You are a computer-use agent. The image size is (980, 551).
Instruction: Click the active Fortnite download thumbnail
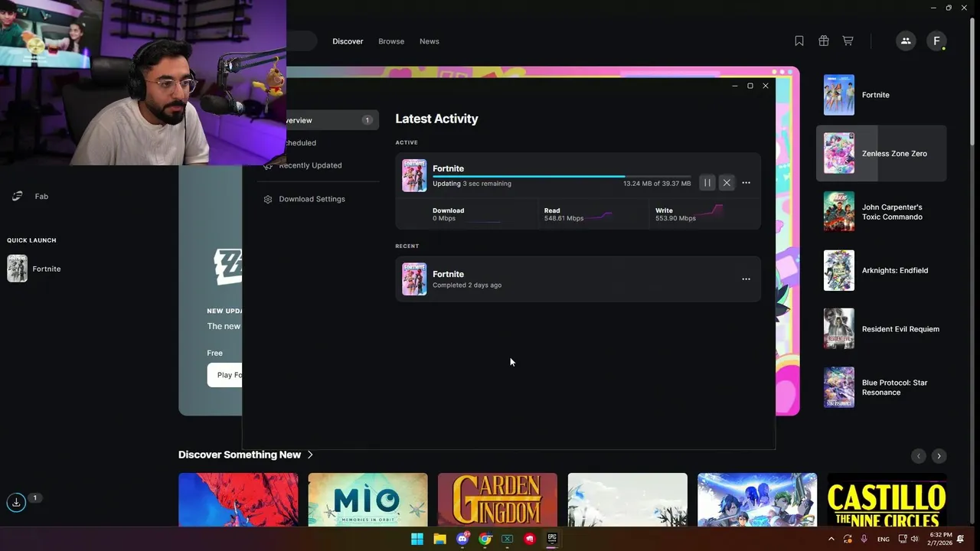point(414,175)
